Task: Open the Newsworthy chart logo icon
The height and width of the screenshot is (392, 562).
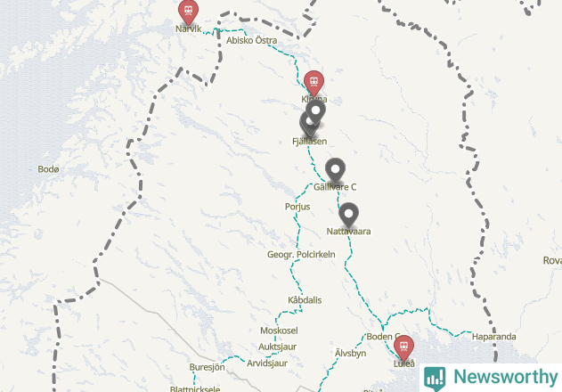Action: tap(435, 378)
